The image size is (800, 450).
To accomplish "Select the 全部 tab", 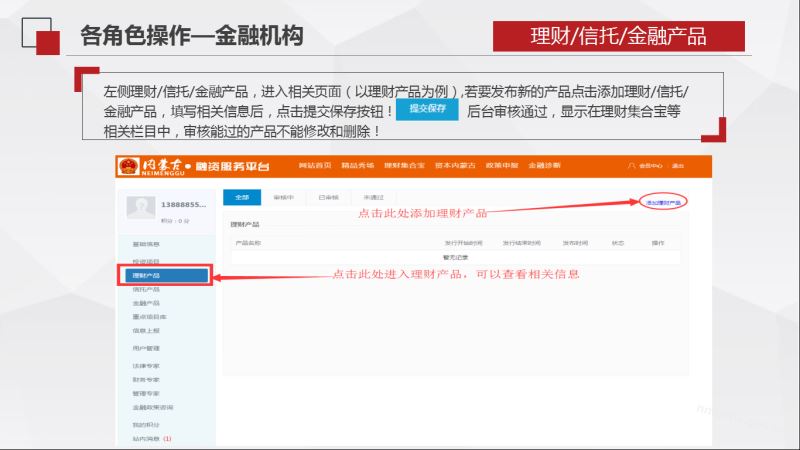I will coord(240,197).
